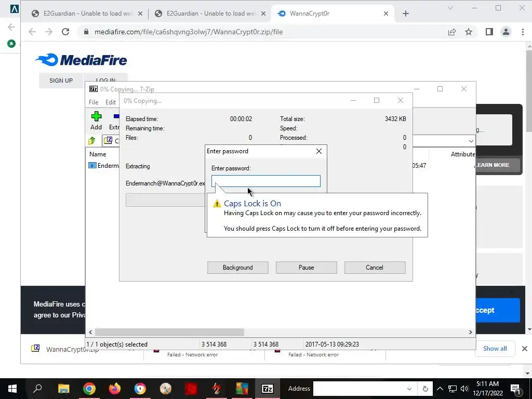The width and height of the screenshot is (532, 399).
Task: Close the Enter password dialog
Action: pos(318,151)
